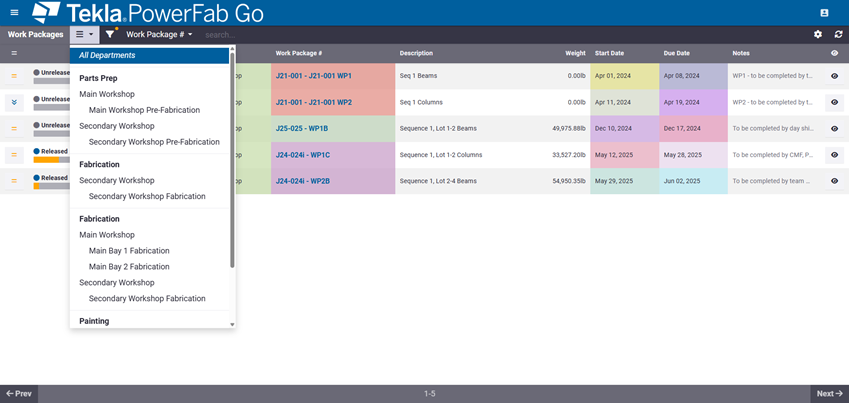Choose Secondary Workshop under Parts Prep

[x=116, y=126]
